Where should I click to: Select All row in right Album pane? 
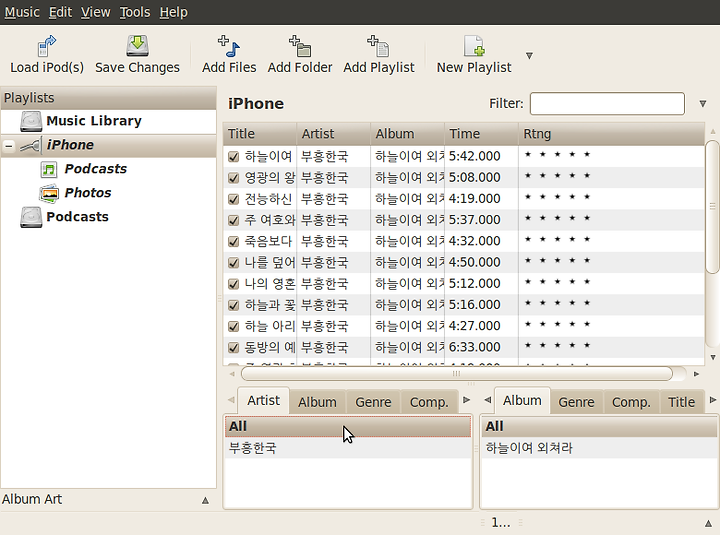pos(599,427)
